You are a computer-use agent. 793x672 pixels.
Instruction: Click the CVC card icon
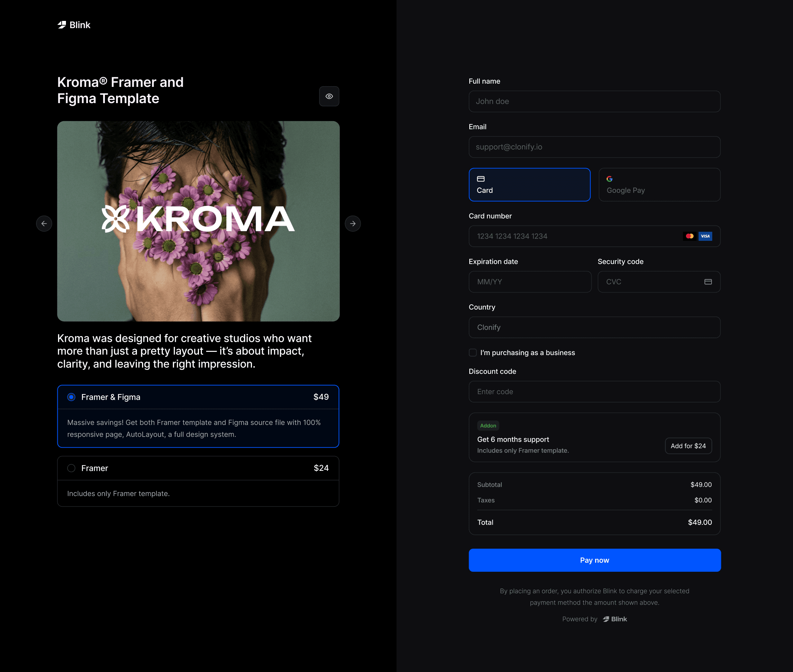point(708,282)
